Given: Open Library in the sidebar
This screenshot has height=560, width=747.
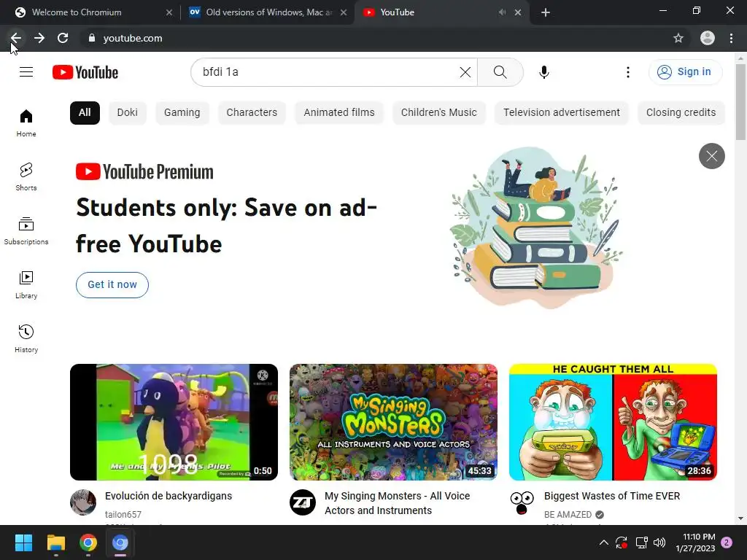Looking at the screenshot, I should pyautogui.click(x=26, y=285).
